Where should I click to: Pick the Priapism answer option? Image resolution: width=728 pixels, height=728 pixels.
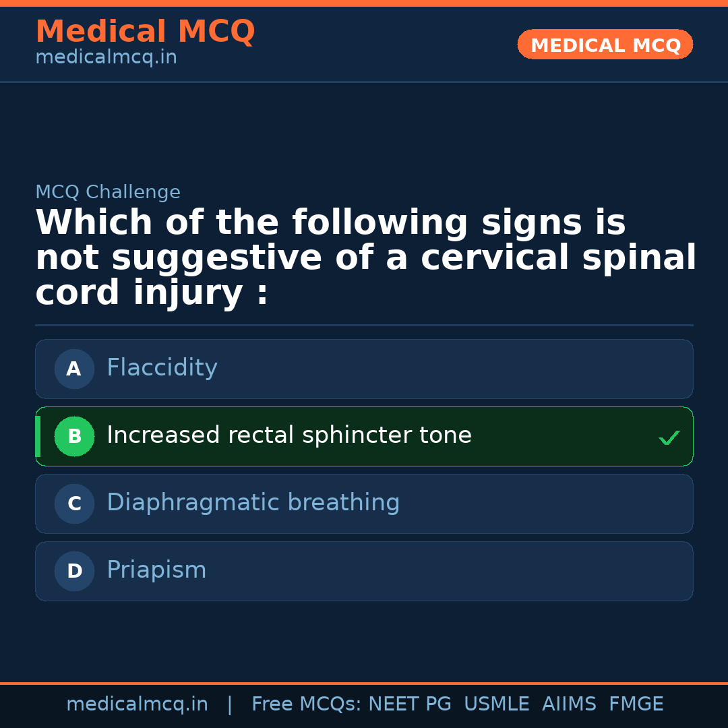(x=156, y=570)
